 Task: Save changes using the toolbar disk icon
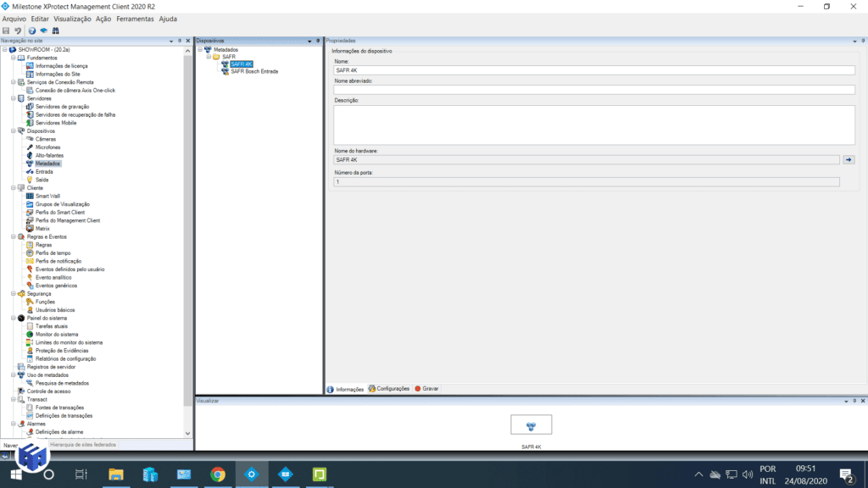[8, 30]
